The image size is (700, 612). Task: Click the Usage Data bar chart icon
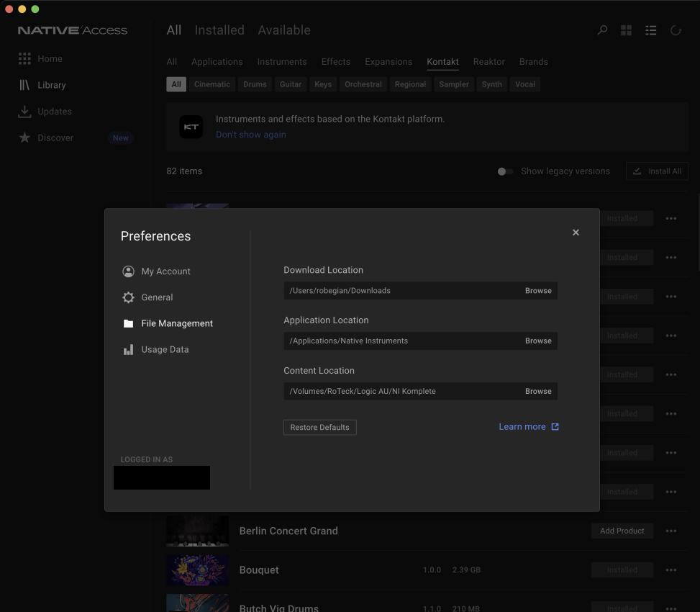click(128, 349)
